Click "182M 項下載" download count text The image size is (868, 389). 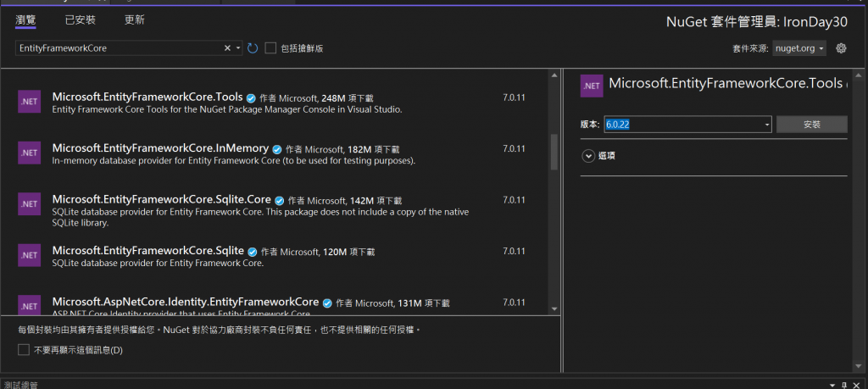374,149
